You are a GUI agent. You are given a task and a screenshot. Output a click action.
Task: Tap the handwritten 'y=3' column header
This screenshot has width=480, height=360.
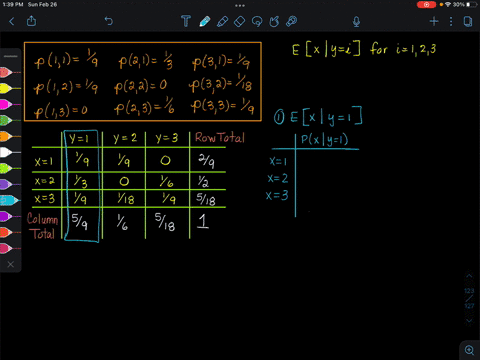coord(167,138)
